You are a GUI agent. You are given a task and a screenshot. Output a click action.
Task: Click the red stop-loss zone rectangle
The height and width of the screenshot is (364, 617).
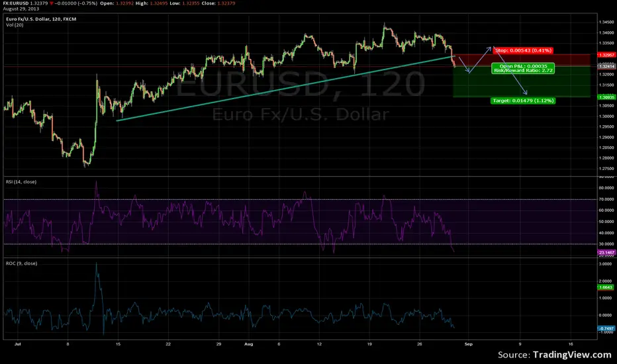522,60
